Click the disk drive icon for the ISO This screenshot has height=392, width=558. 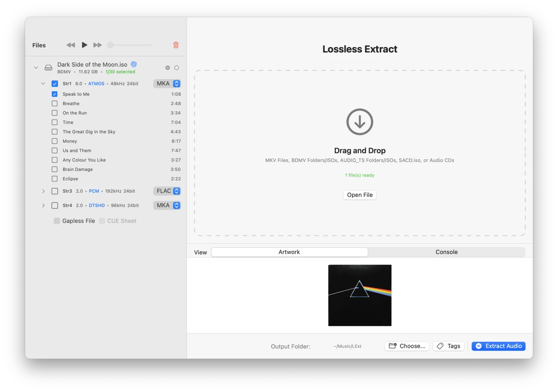point(48,68)
